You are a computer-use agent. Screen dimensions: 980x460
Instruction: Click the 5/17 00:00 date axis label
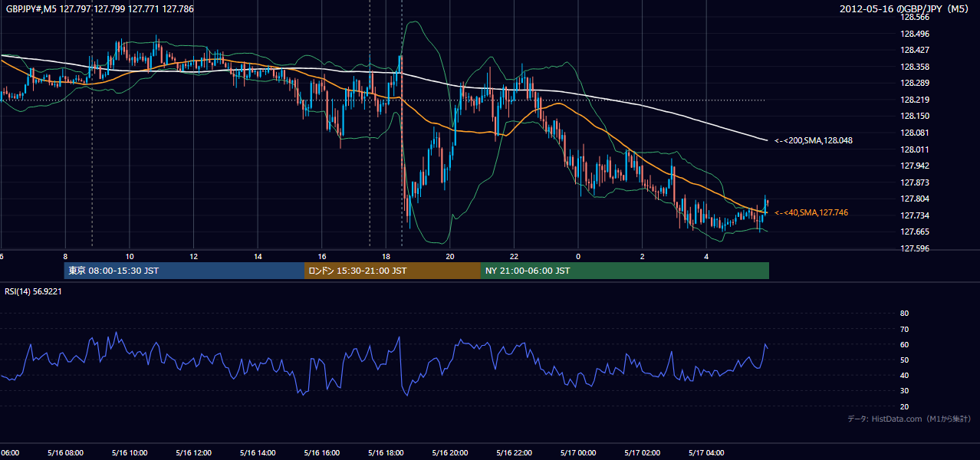pyautogui.click(x=578, y=453)
